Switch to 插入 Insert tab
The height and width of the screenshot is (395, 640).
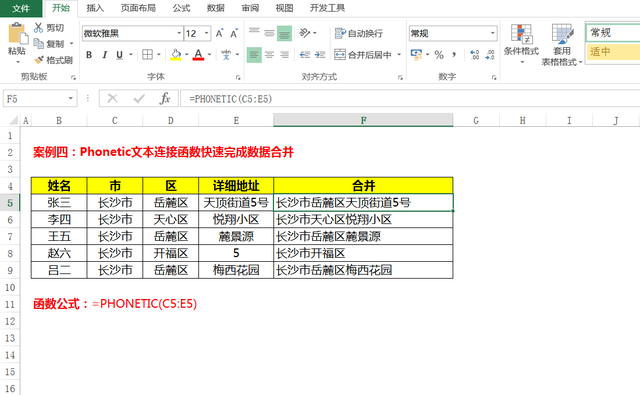coord(95,8)
